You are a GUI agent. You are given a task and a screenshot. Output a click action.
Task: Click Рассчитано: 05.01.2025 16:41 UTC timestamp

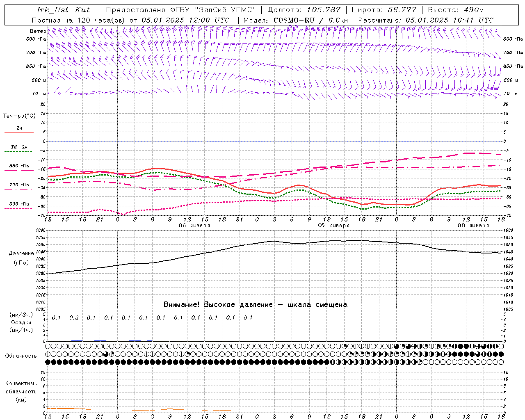426,20
